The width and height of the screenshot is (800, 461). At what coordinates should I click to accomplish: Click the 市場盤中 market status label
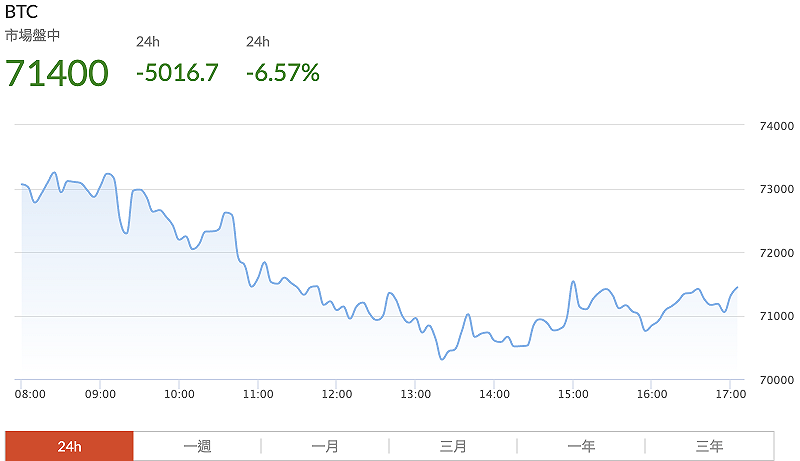point(33,35)
